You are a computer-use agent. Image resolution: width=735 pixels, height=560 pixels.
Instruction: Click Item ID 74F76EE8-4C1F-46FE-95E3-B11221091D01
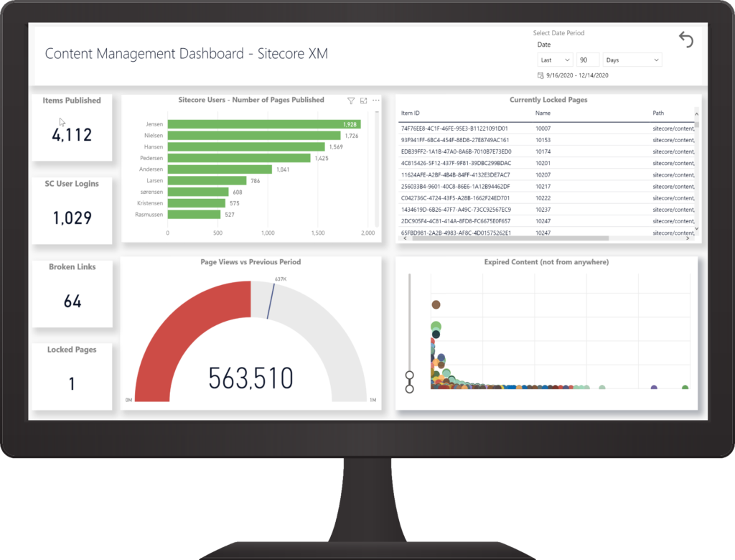pos(454,129)
